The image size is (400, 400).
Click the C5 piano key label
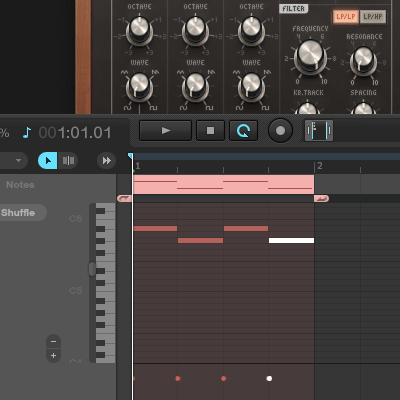pyautogui.click(x=76, y=291)
